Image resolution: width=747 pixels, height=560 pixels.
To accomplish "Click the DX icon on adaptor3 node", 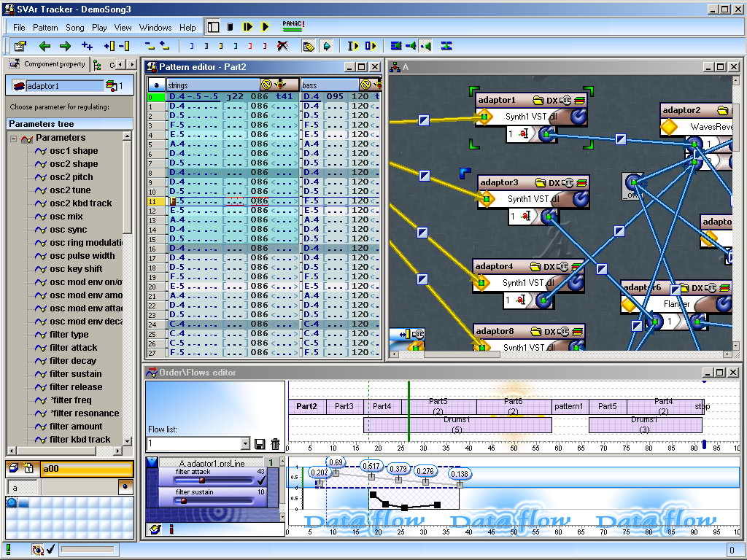I will pos(554,182).
